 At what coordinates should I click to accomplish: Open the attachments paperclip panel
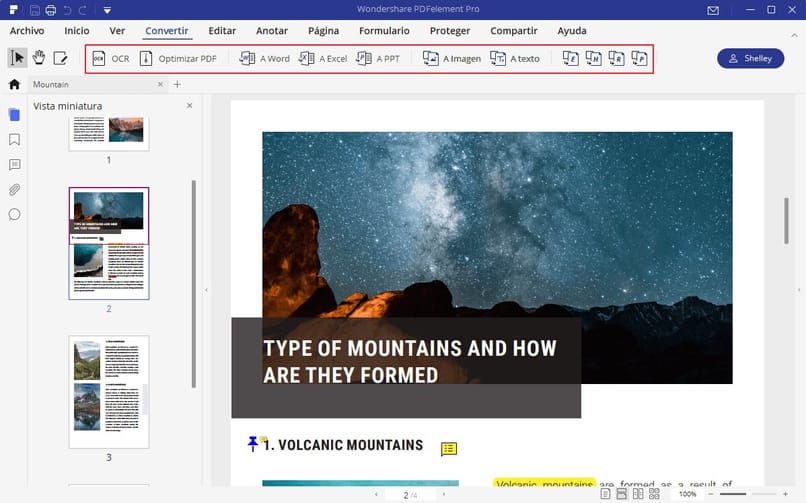pos(14,190)
